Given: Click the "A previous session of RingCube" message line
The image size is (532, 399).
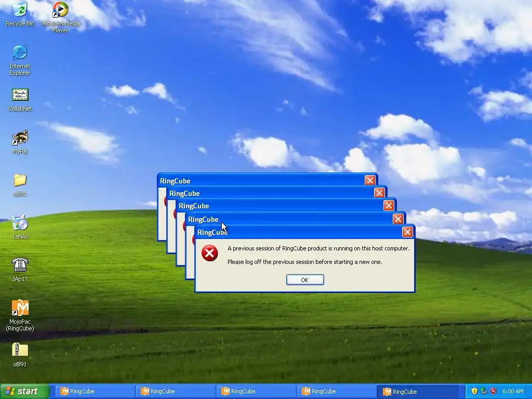Looking at the screenshot, I should pos(318,248).
